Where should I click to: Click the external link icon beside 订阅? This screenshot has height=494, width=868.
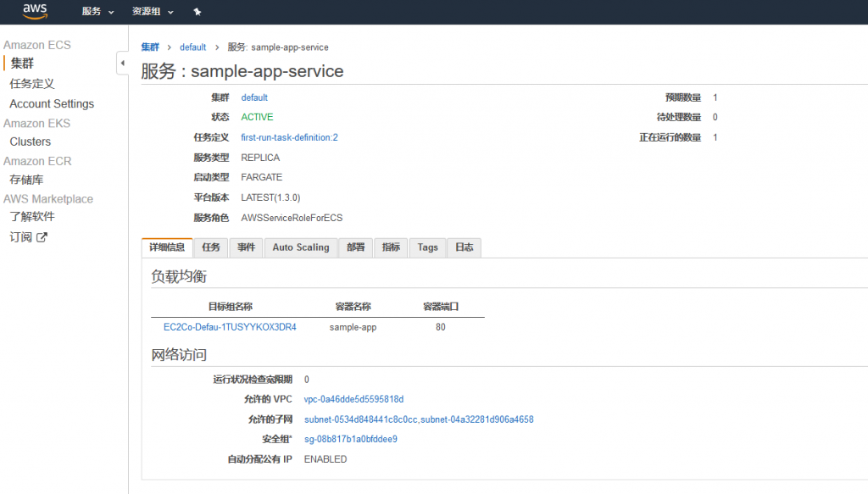pos(42,237)
